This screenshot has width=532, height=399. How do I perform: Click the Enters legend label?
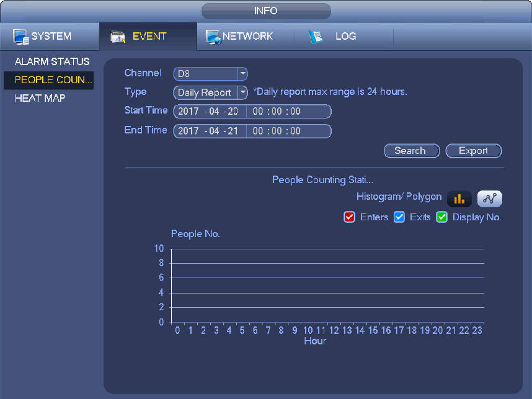(x=374, y=217)
